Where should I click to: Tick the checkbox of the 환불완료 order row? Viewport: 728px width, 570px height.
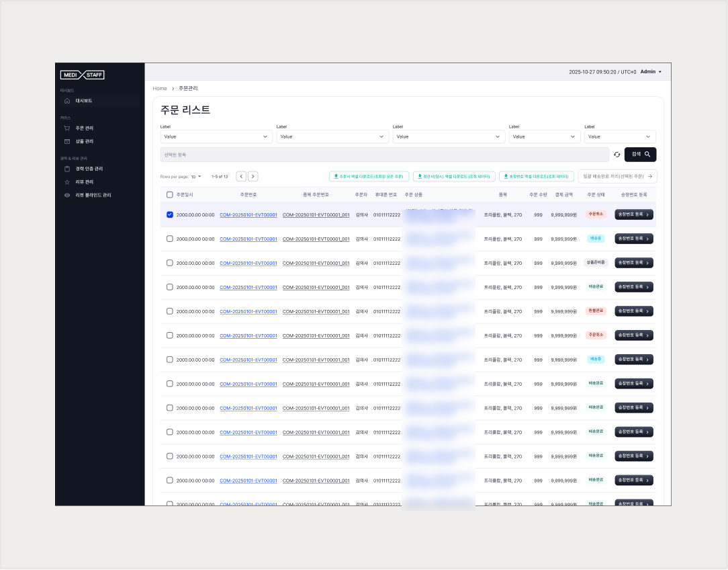pyautogui.click(x=169, y=311)
